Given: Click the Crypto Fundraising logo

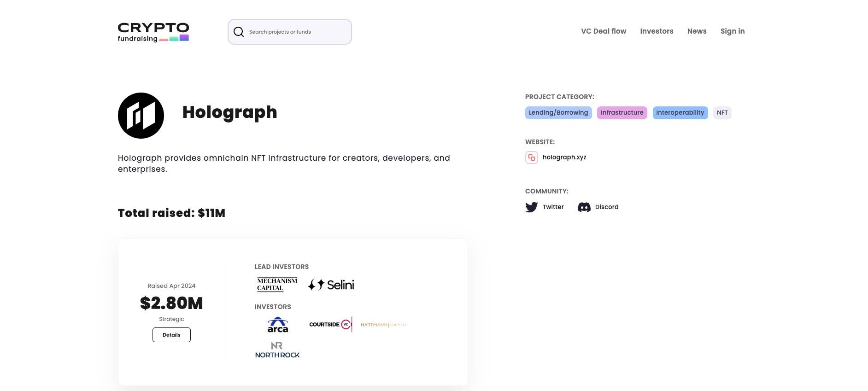Looking at the screenshot, I should pyautogui.click(x=153, y=32).
